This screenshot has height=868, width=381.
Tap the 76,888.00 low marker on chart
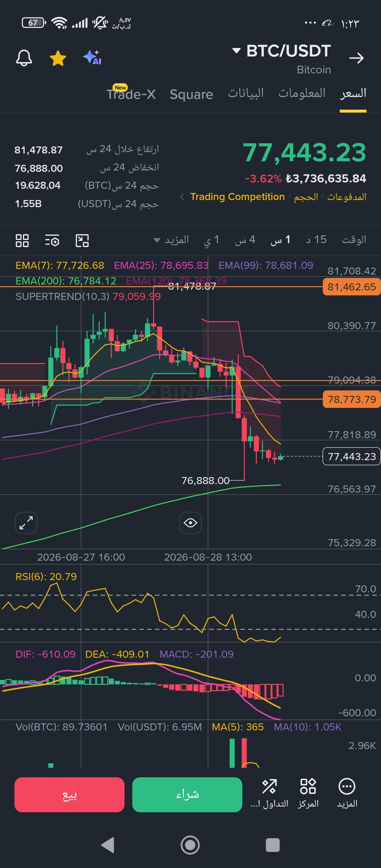coord(205,481)
